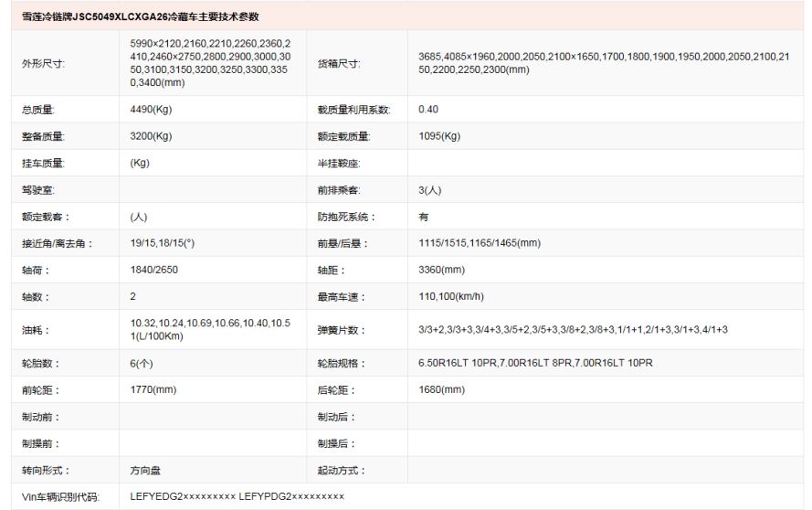This screenshot has width=812, height=510.
Task: Click the 防抱死系统 label
Action: 346,218
